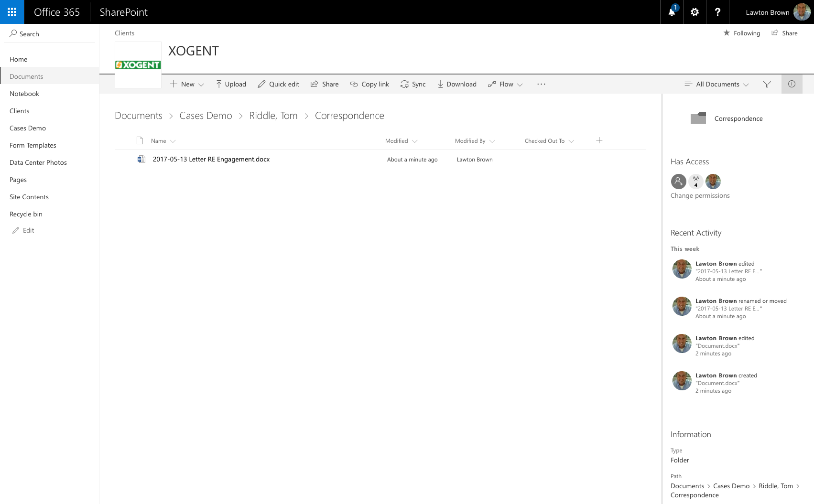Image resolution: width=814 pixels, height=504 pixels.
Task: Click the Clients link above the site title
Action: click(124, 33)
